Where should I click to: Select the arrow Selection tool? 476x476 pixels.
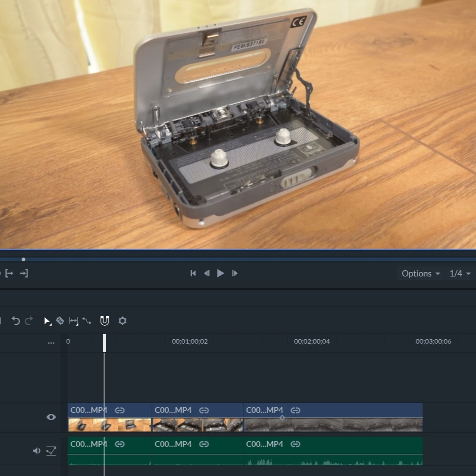point(47,321)
